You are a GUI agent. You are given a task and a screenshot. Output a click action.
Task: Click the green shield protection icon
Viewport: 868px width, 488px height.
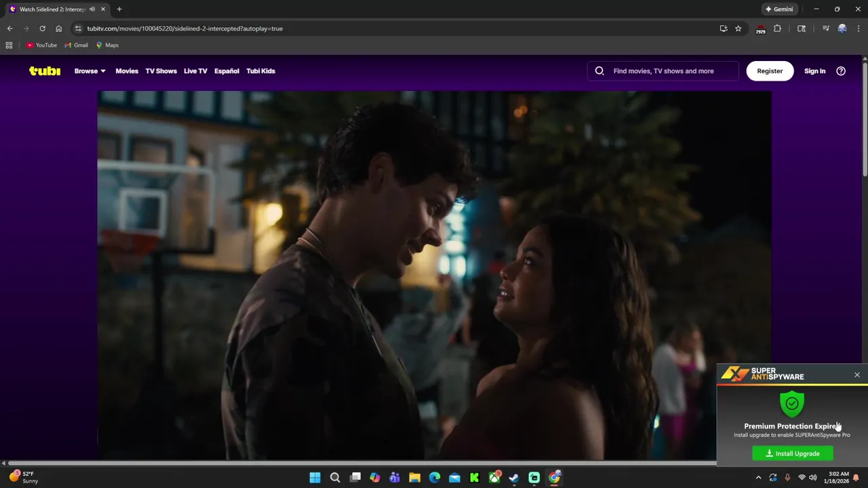tap(792, 404)
